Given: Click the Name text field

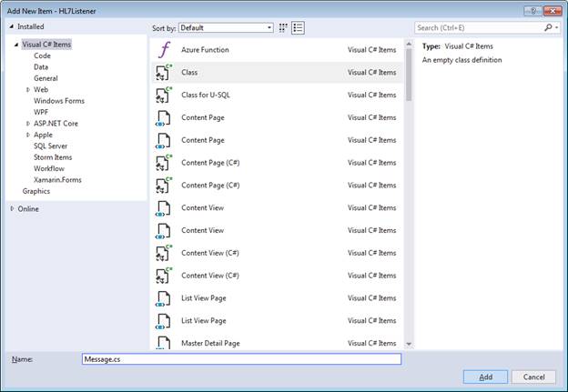Looking at the screenshot, I should pos(241,359).
